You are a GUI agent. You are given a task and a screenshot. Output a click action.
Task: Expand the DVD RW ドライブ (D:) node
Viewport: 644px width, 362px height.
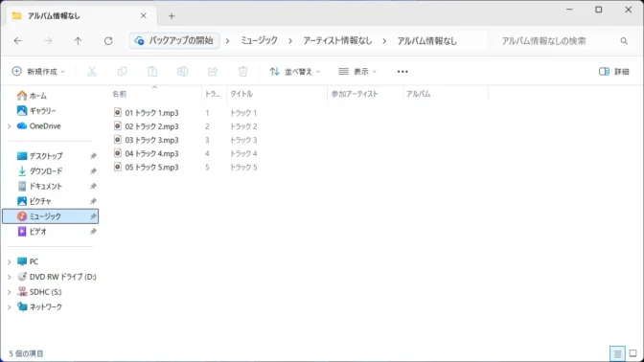9,277
